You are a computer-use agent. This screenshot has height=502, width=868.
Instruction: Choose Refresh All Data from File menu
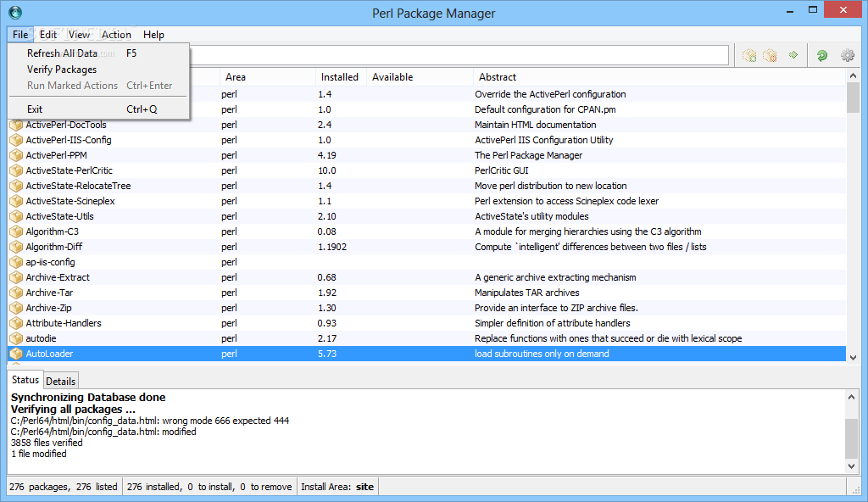(98, 53)
